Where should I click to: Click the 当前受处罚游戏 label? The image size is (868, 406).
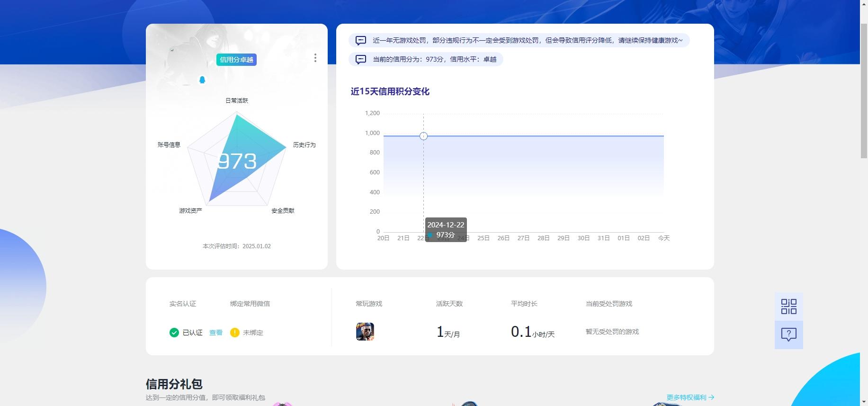click(609, 304)
